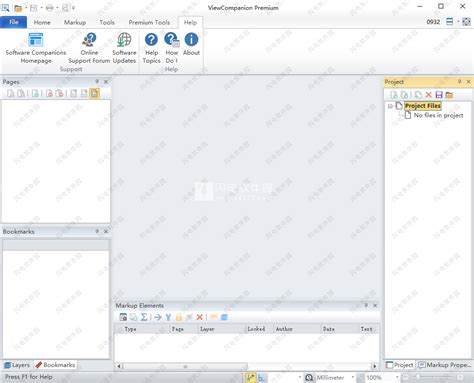Viewport: 474px width, 383px height.
Task: Open the About dialog
Action: (x=191, y=44)
